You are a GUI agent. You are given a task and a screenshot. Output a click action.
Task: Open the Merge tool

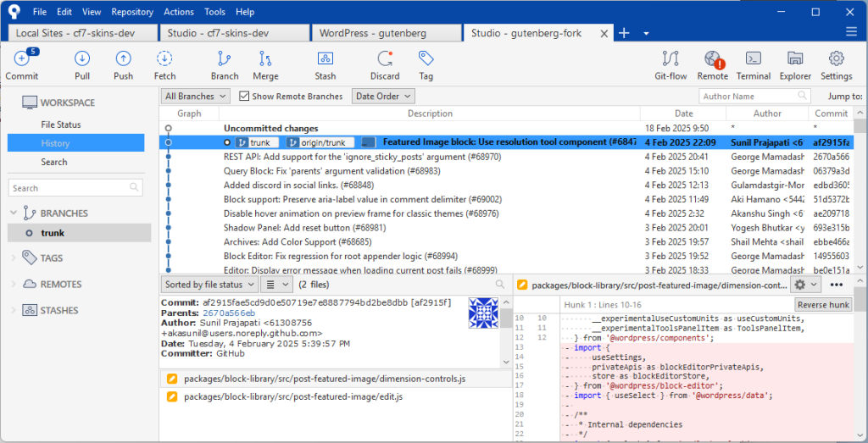[x=265, y=59]
